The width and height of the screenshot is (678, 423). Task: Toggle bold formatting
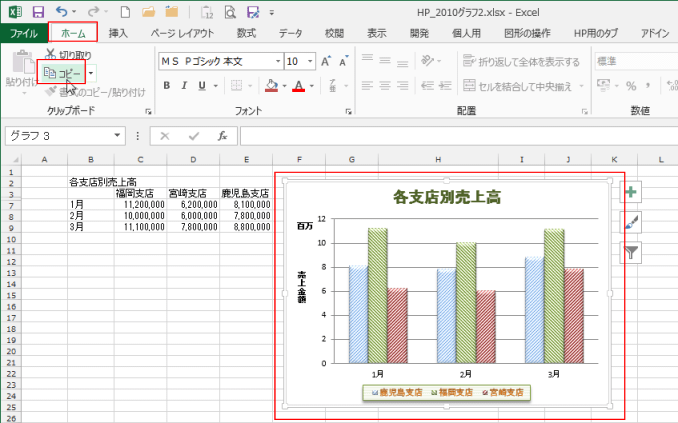click(x=166, y=86)
